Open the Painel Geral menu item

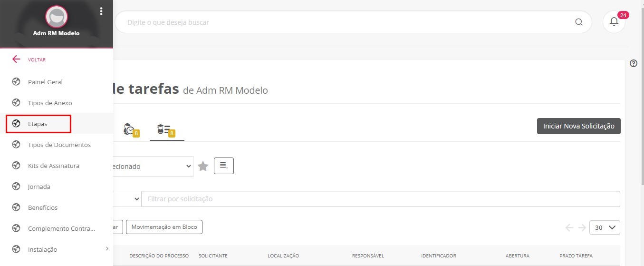coord(57,82)
